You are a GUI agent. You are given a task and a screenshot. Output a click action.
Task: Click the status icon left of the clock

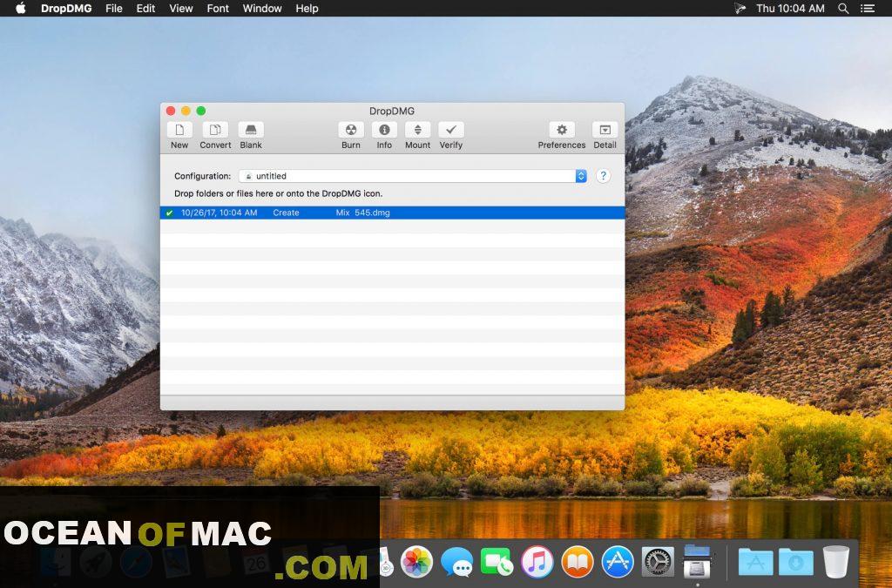point(740,9)
